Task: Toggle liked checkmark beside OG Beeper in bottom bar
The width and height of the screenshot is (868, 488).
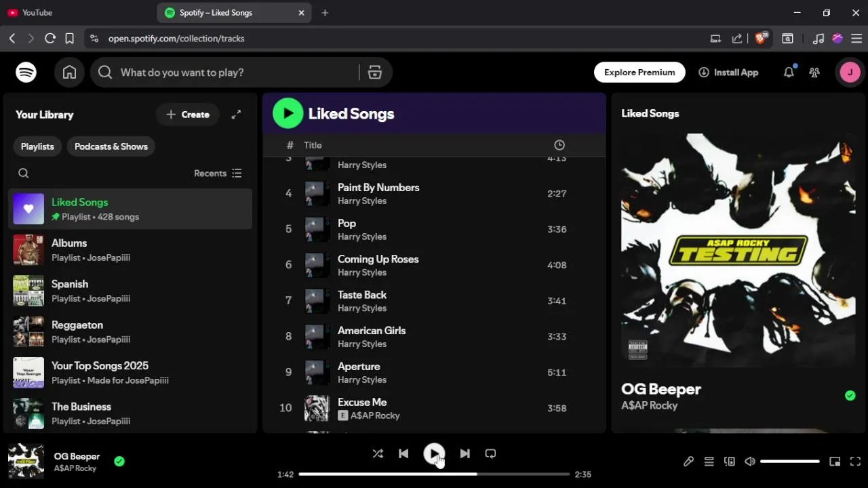Action: [119, 462]
